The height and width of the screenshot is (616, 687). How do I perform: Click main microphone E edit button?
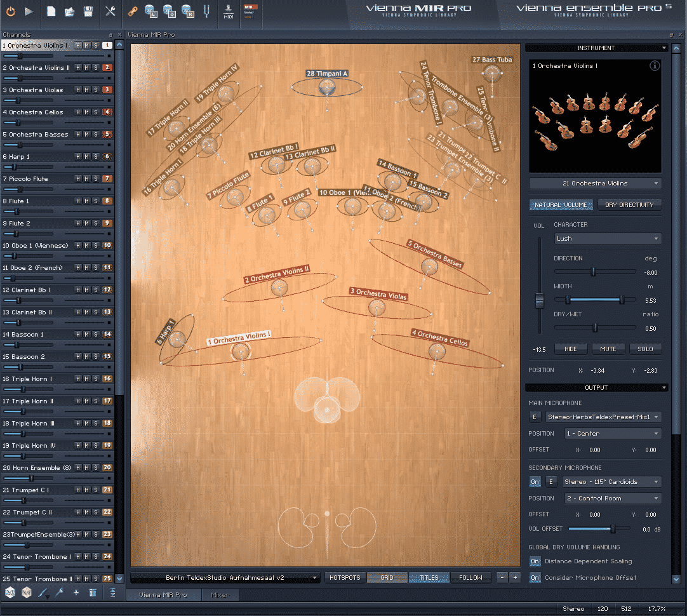535,417
